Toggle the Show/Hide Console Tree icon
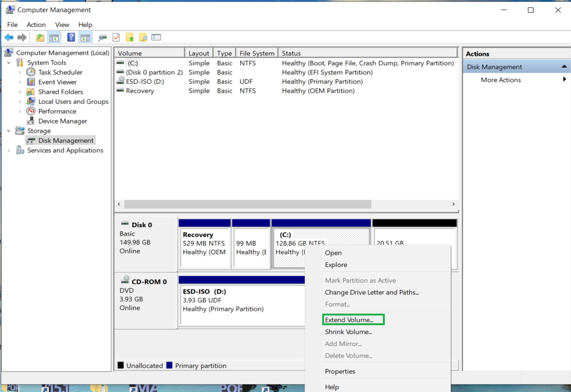 (x=54, y=37)
